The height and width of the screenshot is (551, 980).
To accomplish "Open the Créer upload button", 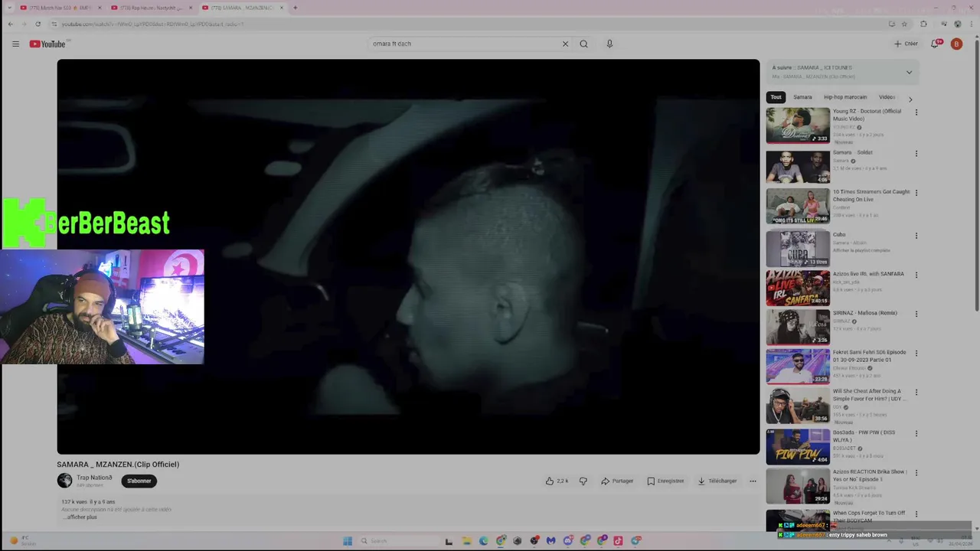I will click(x=906, y=44).
